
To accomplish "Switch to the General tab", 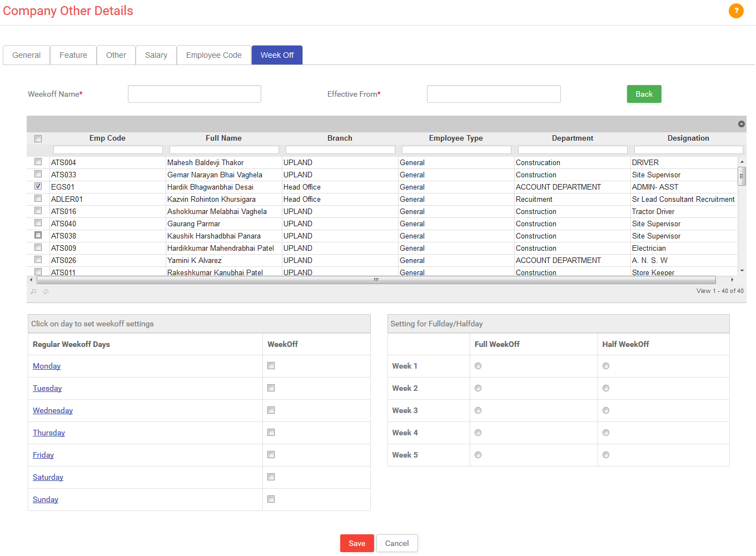I will (27, 55).
